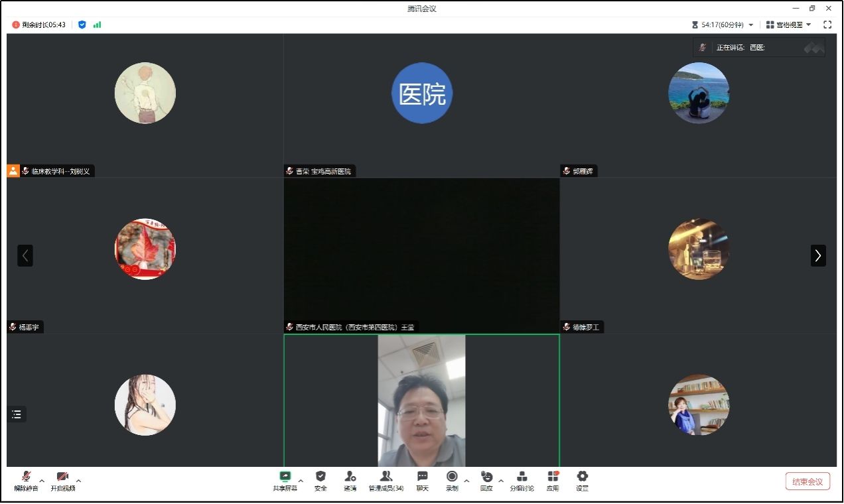This screenshot has width=844, height=504.
Task: Click the 剩余时长05:43 remaining time warning
Action: pos(39,25)
